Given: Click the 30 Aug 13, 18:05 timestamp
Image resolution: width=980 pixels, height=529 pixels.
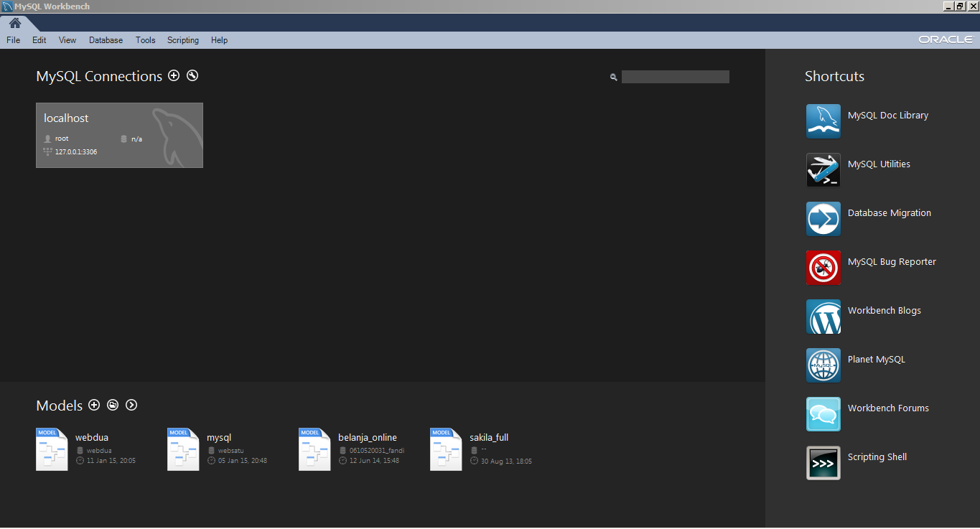Looking at the screenshot, I should click(x=506, y=461).
